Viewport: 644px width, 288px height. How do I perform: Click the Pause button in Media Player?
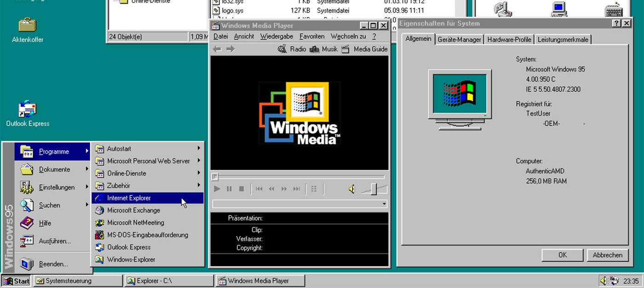[229, 189]
